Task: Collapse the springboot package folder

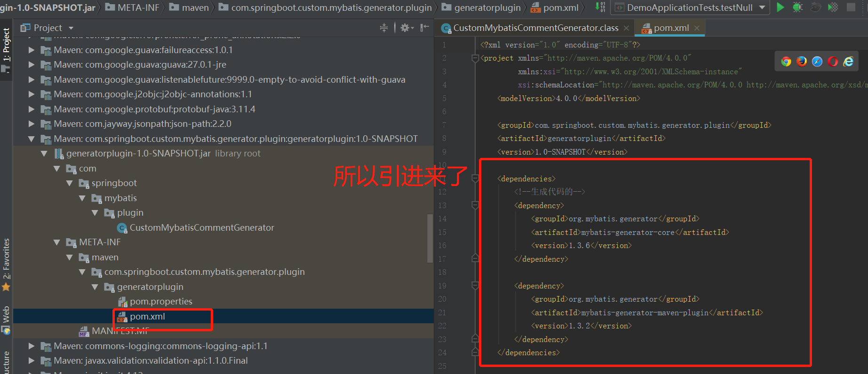Action: (70, 183)
